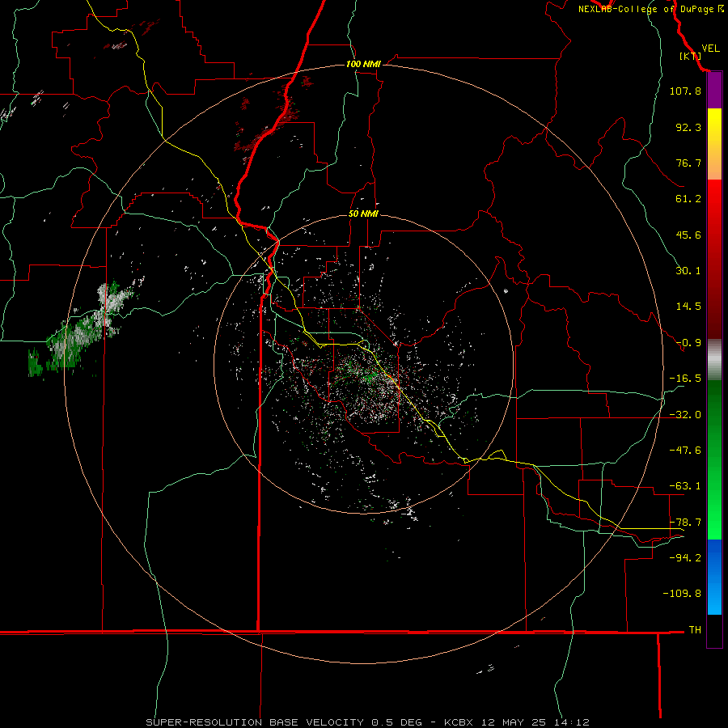Viewport: 728px width, 728px height.
Task: Click the 76.7 velocity scale value
Action: (x=688, y=163)
